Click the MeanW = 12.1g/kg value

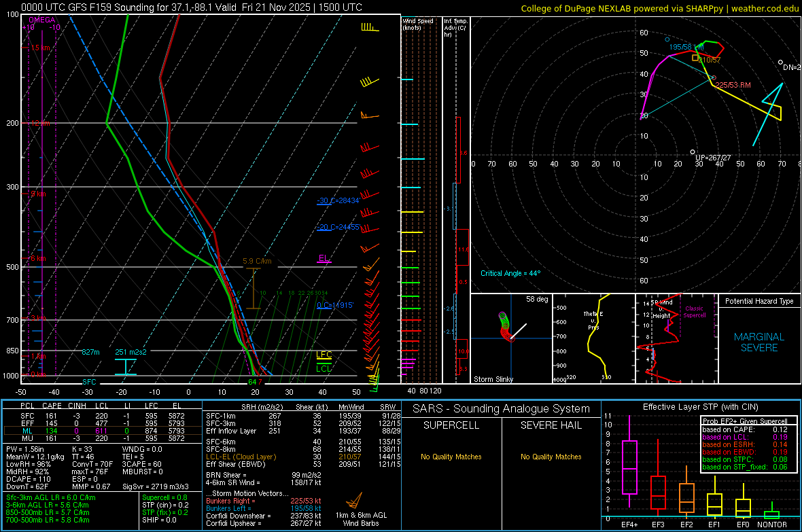click(35, 457)
